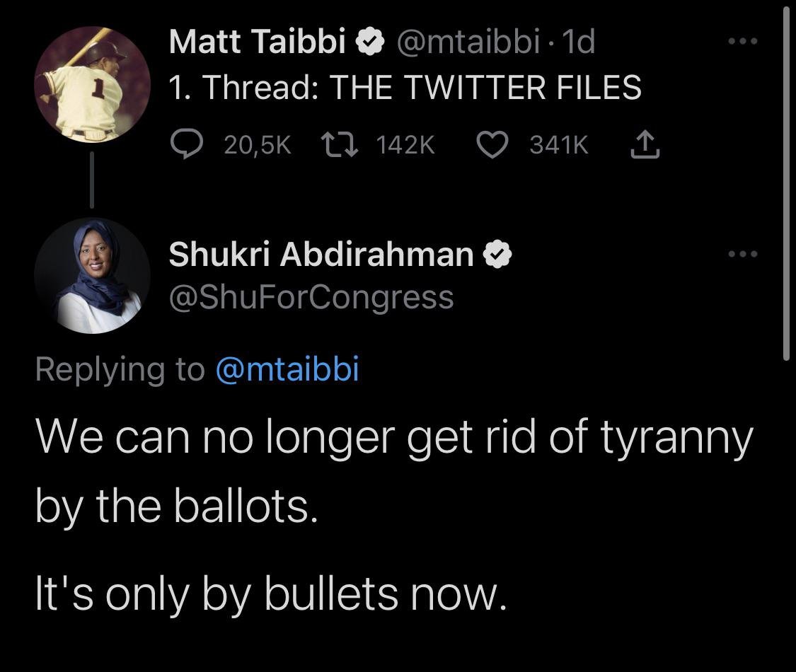Image resolution: width=796 pixels, height=672 pixels.
Task: Expand three-dot menu on Shukri Abdirahman's reply
Action: [x=744, y=253]
